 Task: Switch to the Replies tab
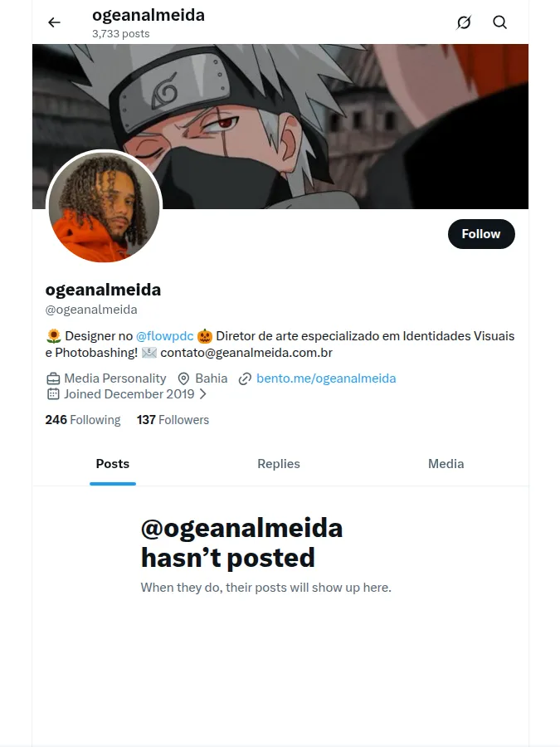[279, 463]
